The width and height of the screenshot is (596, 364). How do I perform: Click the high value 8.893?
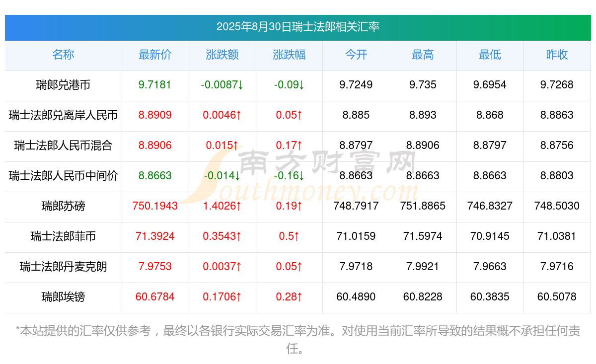[x=423, y=115]
